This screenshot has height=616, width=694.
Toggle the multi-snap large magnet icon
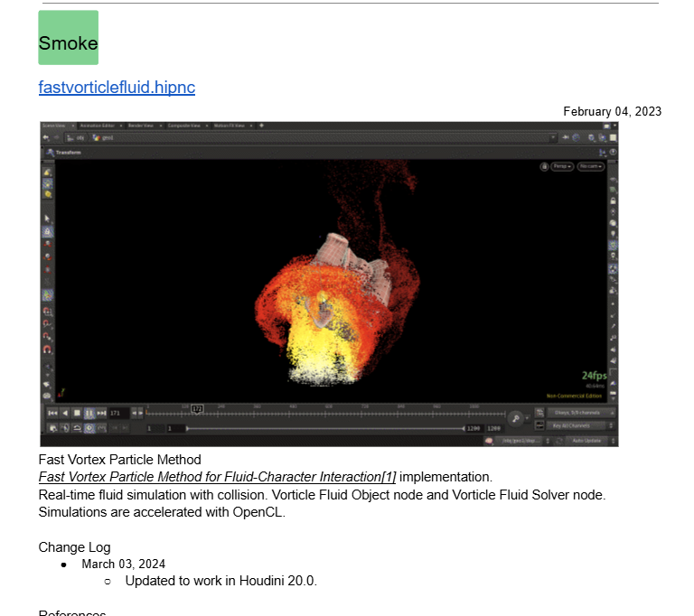click(47, 349)
